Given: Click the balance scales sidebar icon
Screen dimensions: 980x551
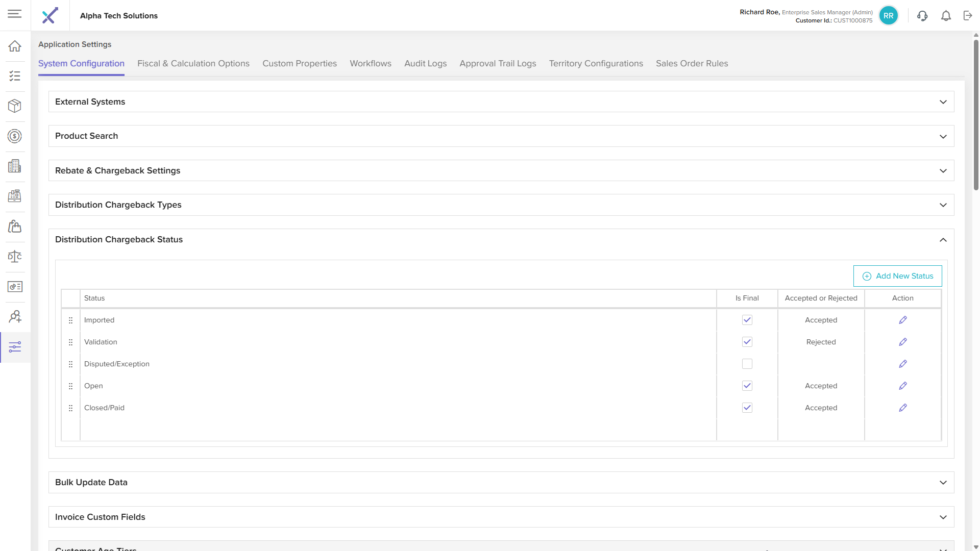Looking at the screenshot, I should tap(15, 257).
